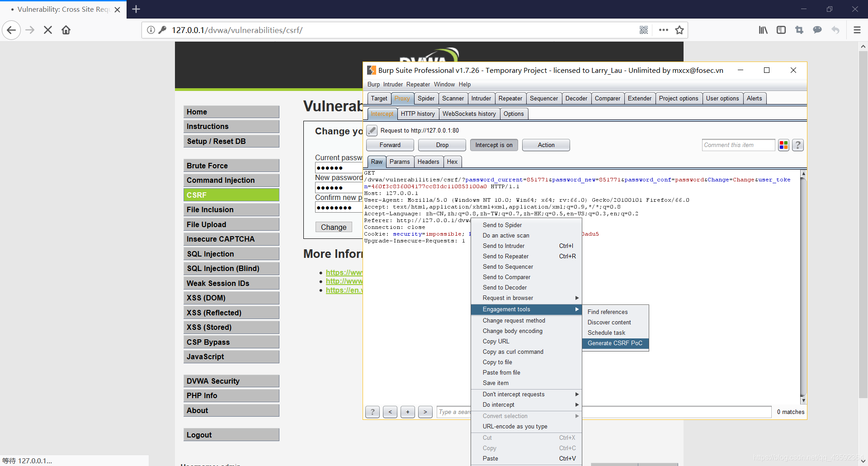Open page actions three-dots menu

(663, 30)
